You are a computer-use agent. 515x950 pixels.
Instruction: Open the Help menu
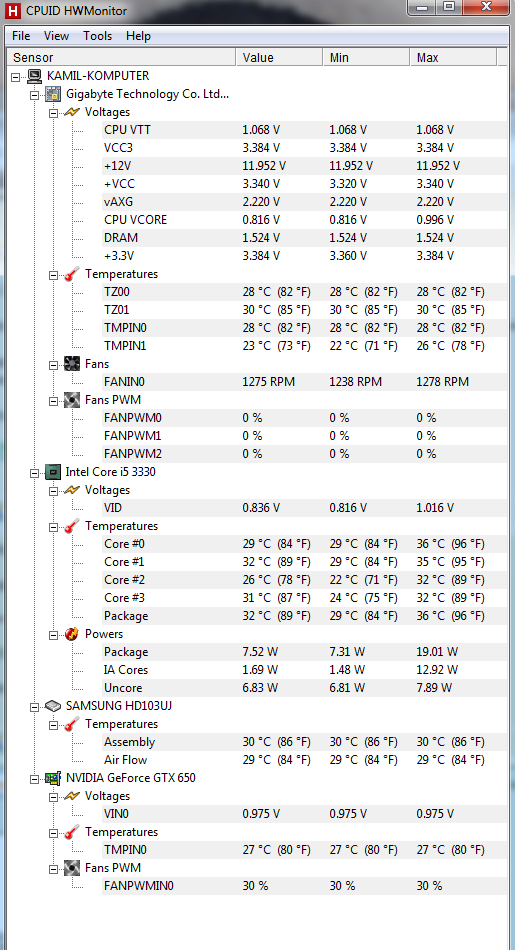pos(138,36)
